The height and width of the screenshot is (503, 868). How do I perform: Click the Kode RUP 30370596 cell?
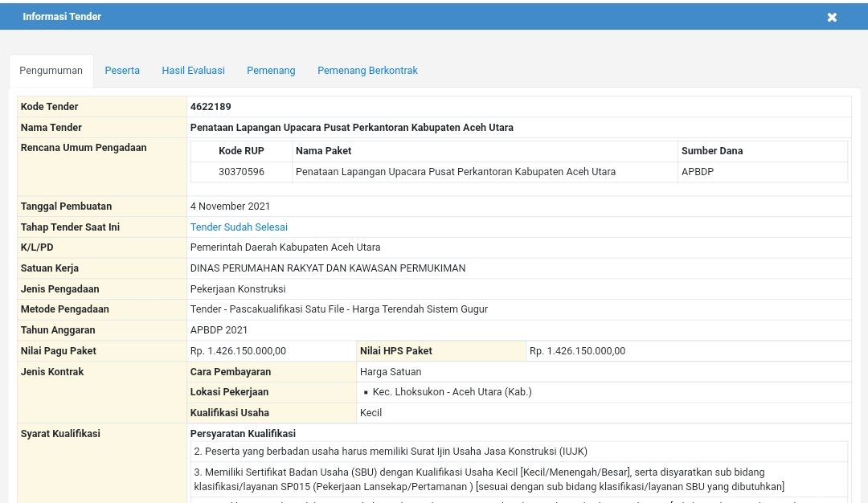[x=243, y=171]
